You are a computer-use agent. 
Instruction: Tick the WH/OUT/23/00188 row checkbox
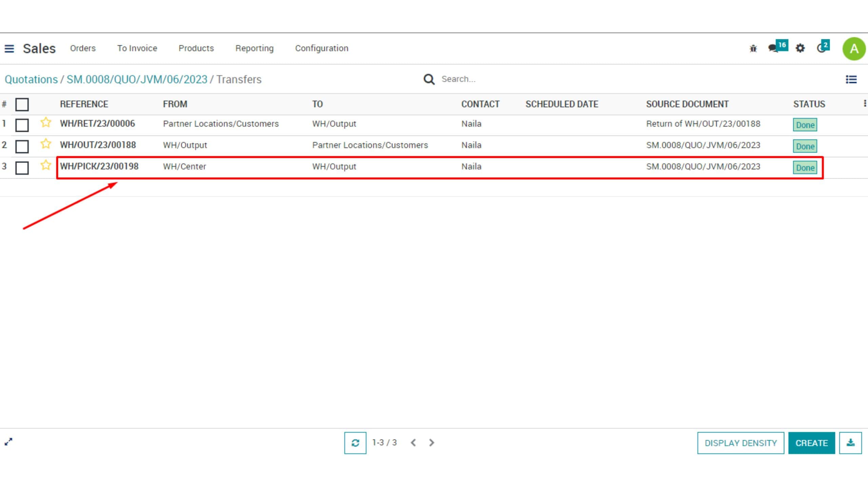[22, 146]
